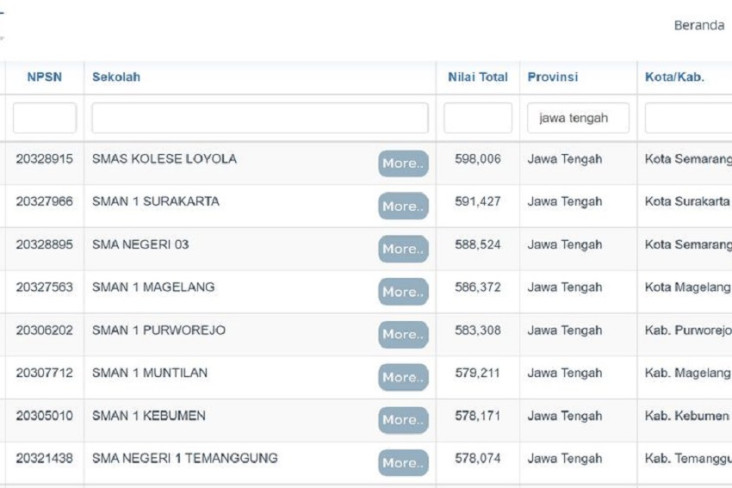The width and height of the screenshot is (732, 488).
Task: Select NPSN cell 20328915
Action: point(44,159)
